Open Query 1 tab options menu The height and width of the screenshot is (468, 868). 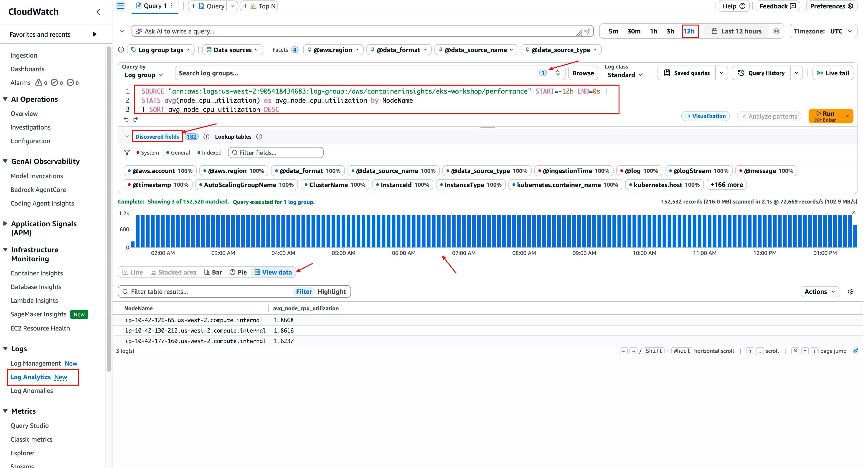click(172, 6)
